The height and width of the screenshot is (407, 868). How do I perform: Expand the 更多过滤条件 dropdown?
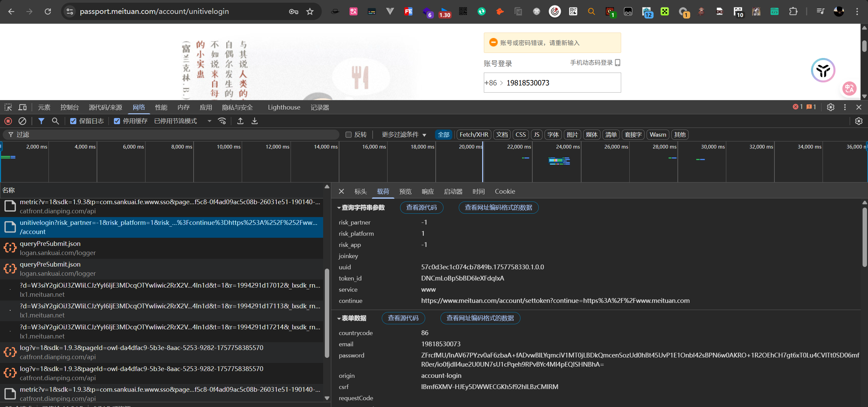[x=404, y=135]
